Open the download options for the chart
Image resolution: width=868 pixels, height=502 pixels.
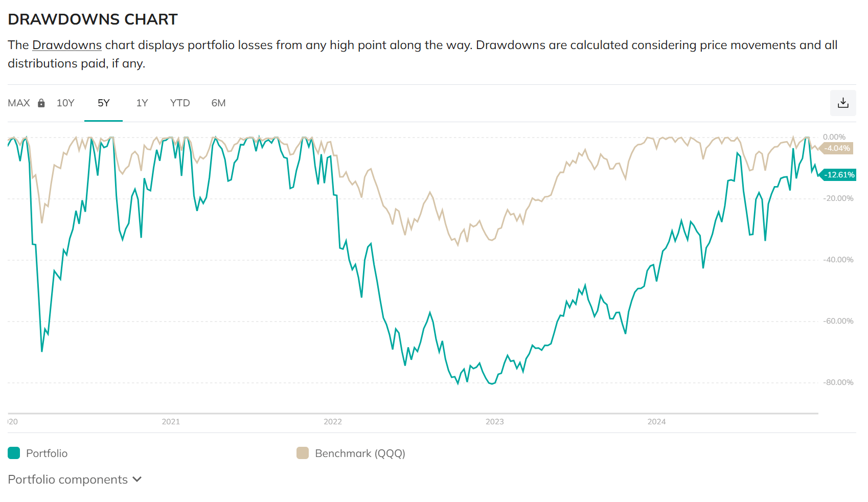point(843,103)
